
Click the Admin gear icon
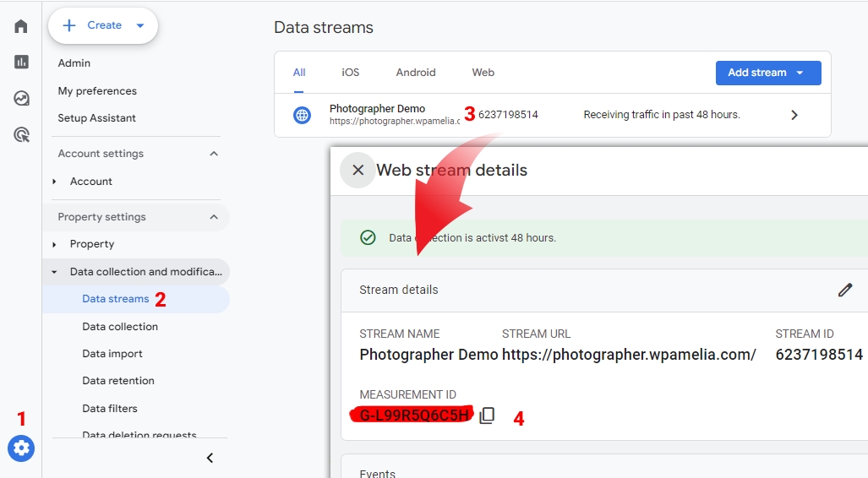pos(21,448)
